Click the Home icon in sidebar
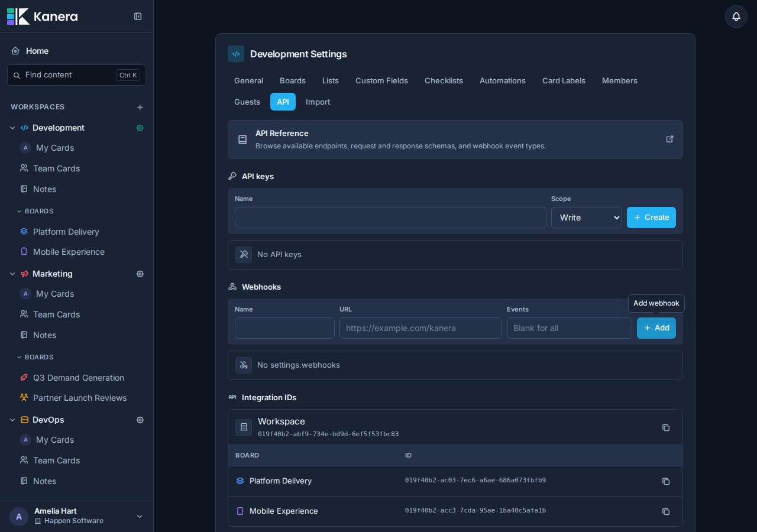The image size is (757, 532). [15, 51]
